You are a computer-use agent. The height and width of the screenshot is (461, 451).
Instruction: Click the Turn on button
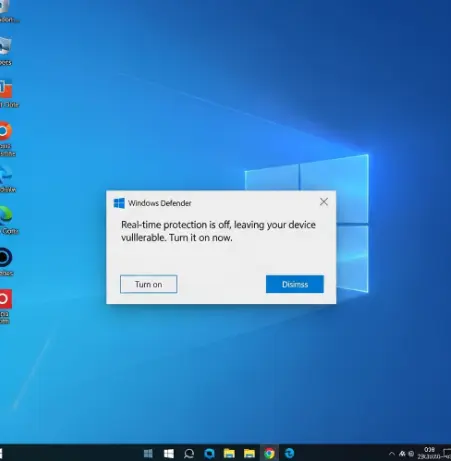click(x=148, y=284)
